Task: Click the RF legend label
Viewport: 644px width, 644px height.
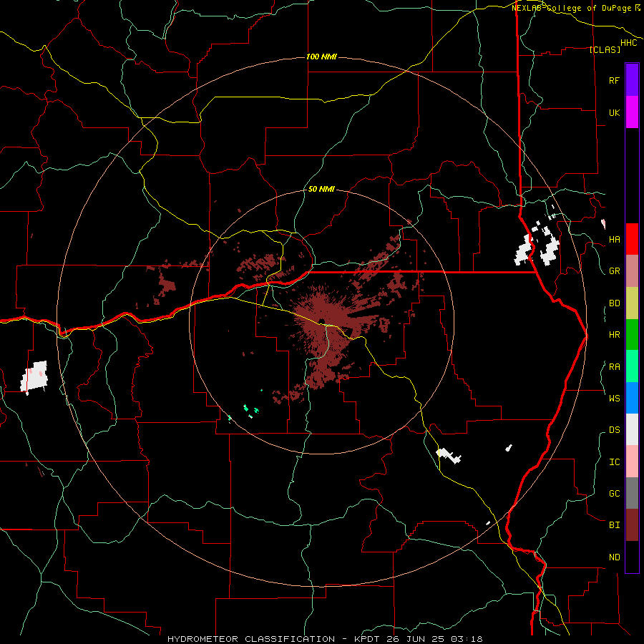Action: point(614,80)
